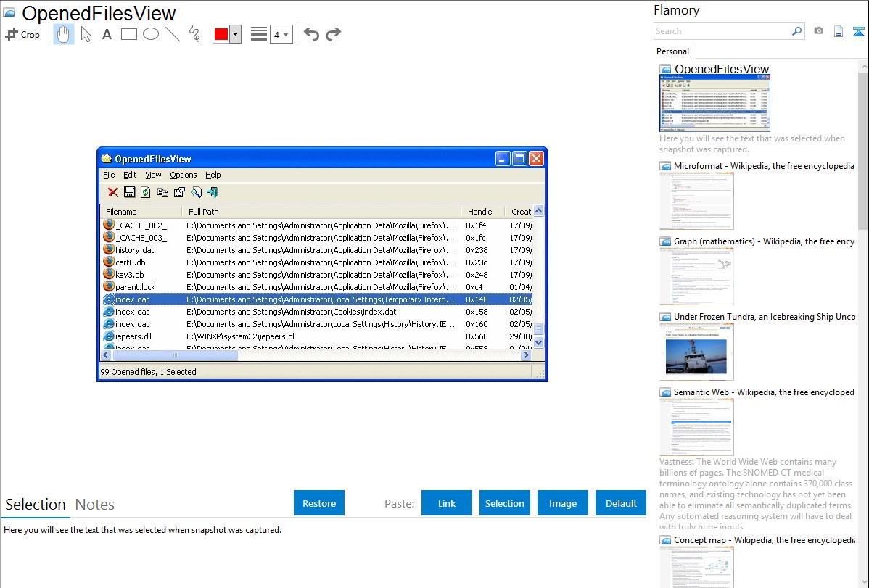
Task: Click the list's vertical scrollbar up arrow
Action: pyautogui.click(x=539, y=211)
